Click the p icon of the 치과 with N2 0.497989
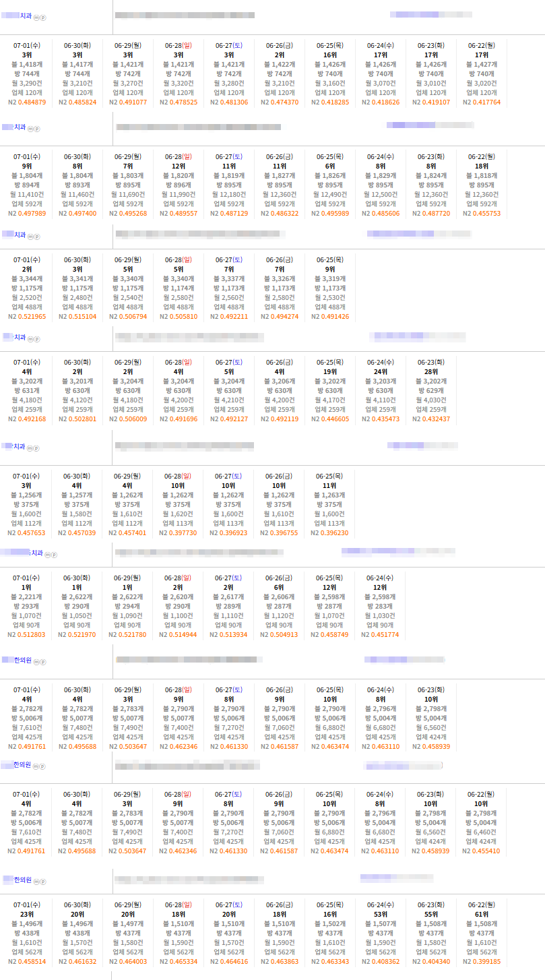The height and width of the screenshot is (980, 545). click(37, 127)
